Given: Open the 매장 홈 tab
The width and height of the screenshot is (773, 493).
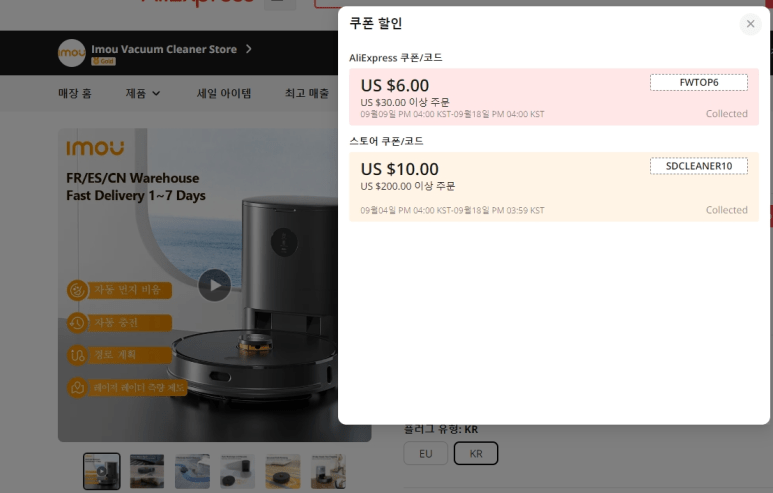Looking at the screenshot, I should 75,93.
